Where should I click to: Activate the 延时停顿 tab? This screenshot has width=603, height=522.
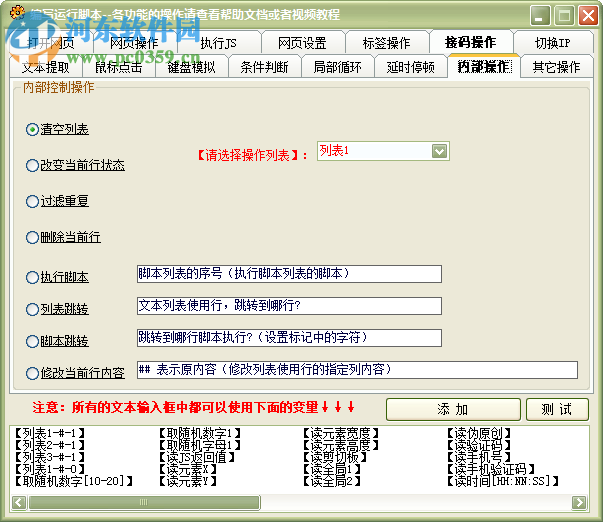(411, 67)
